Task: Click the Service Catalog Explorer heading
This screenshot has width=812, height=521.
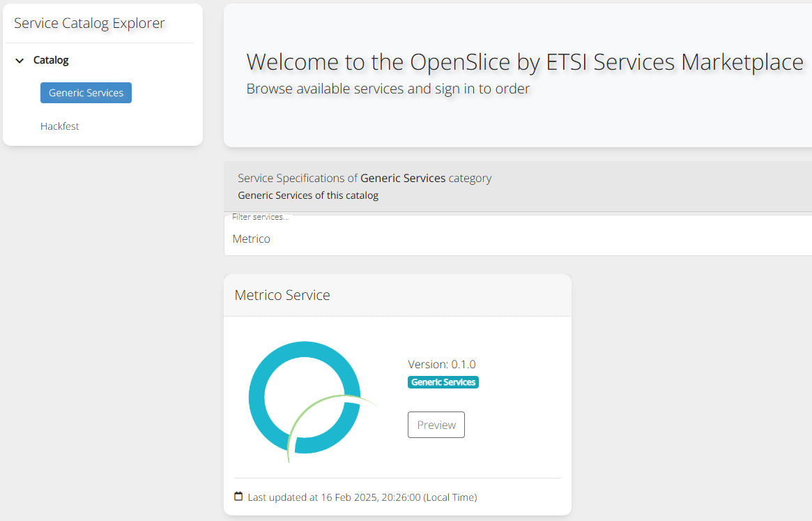Action: click(x=89, y=23)
